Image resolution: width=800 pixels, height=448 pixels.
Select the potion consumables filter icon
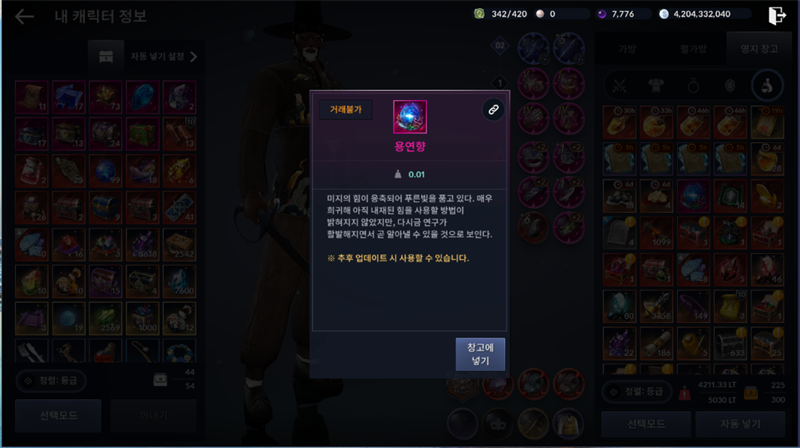(766, 86)
